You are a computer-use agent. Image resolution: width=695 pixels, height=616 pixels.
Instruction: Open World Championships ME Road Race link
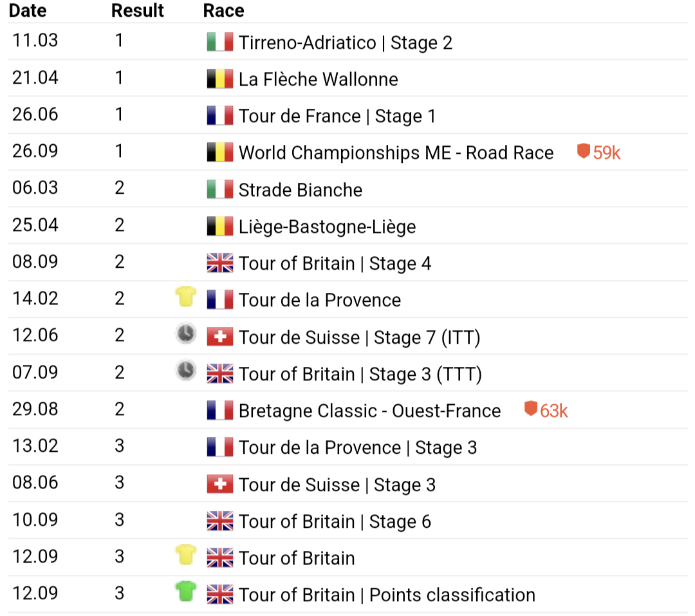(396, 153)
